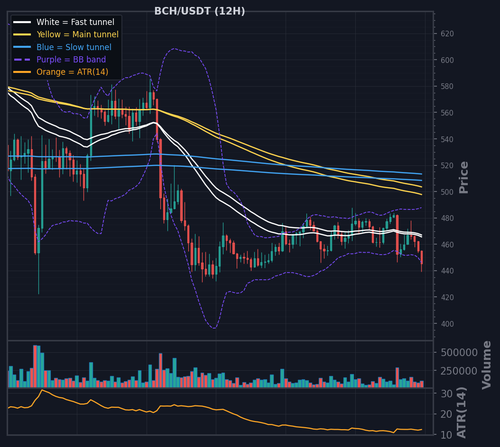Click the 460 price axis tick

click(x=447, y=245)
